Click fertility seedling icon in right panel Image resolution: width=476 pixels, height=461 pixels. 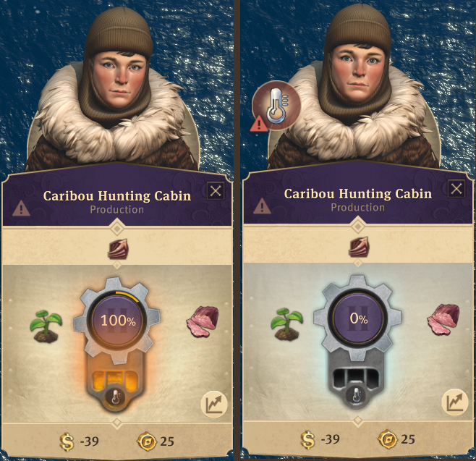(x=286, y=323)
